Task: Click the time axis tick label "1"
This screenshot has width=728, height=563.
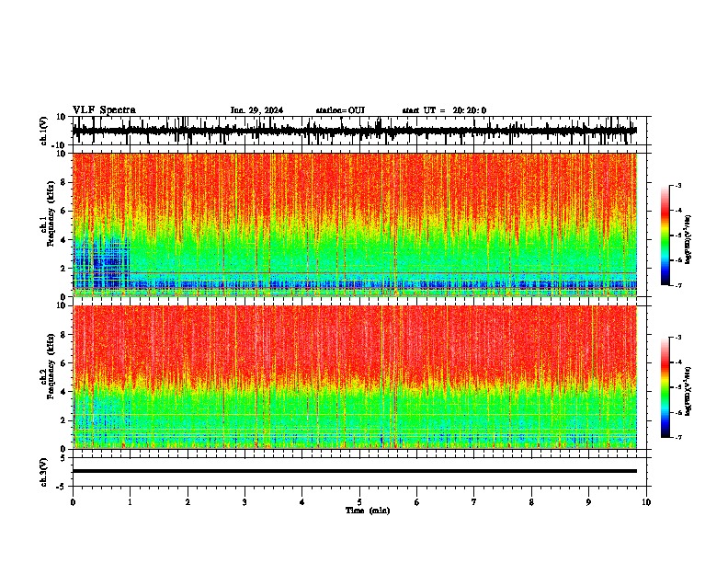Action: point(130,502)
